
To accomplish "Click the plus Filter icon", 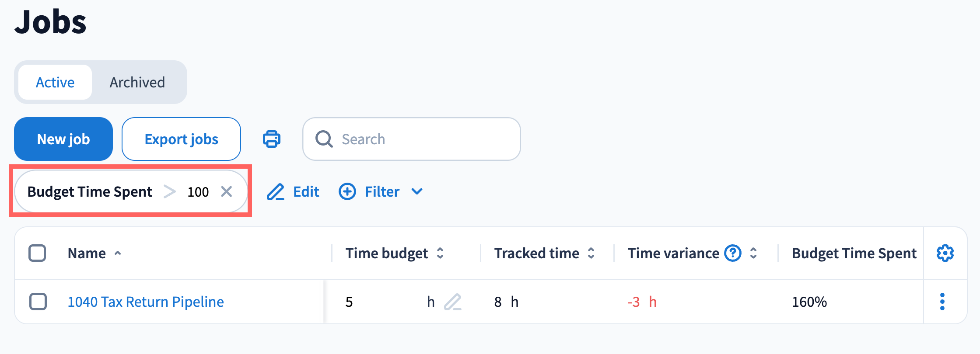I will click(x=347, y=191).
